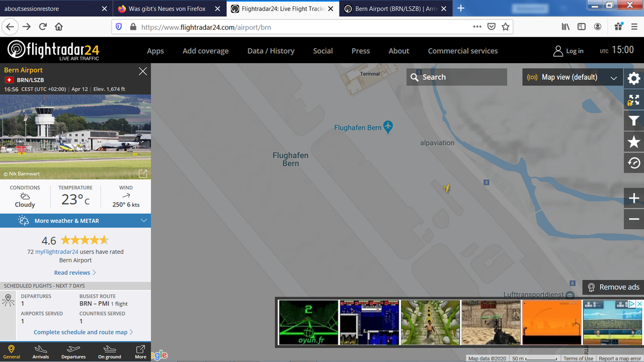Bookmark this page with star icon
The width and height of the screenshot is (644, 362).
pyautogui.click(x=505, y=27)
